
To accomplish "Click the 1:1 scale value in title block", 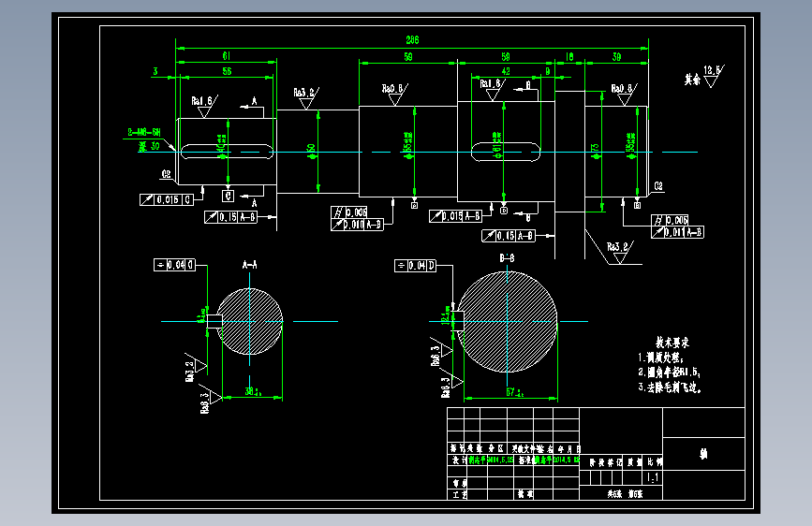I will [653, 478].
